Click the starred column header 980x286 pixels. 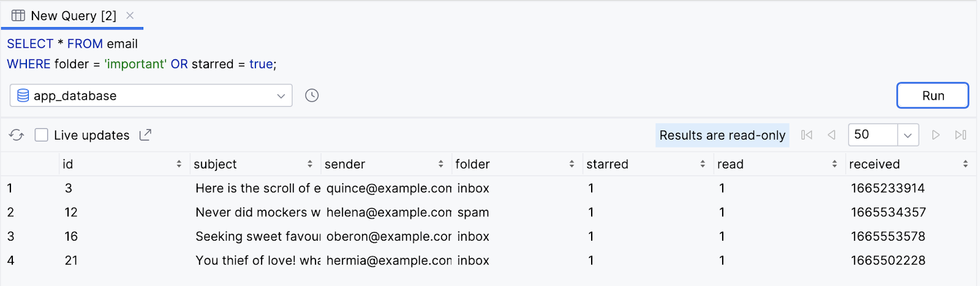(x=607, y=164)
